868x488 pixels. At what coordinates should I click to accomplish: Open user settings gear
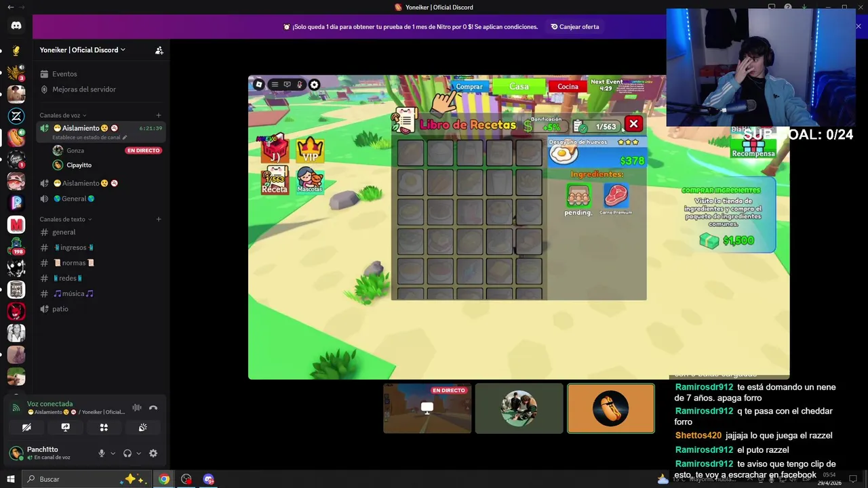pos(153,453)
